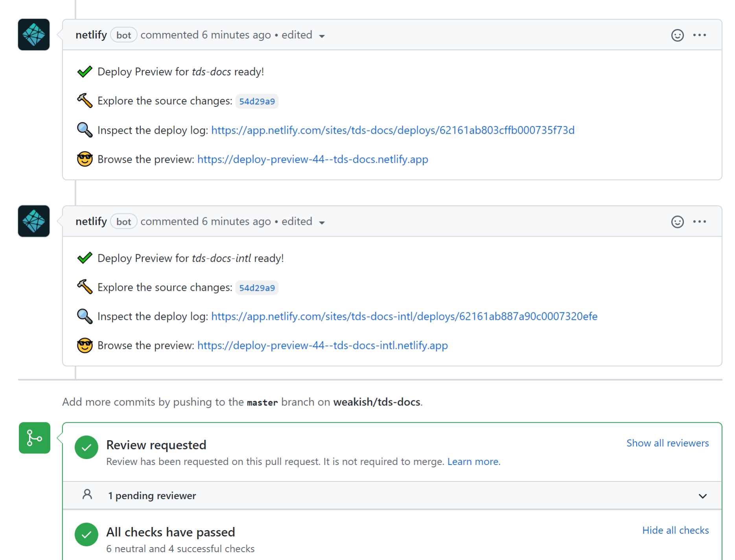
Task: Click the 'master' branch name text
Action: [x=262, y=402]
